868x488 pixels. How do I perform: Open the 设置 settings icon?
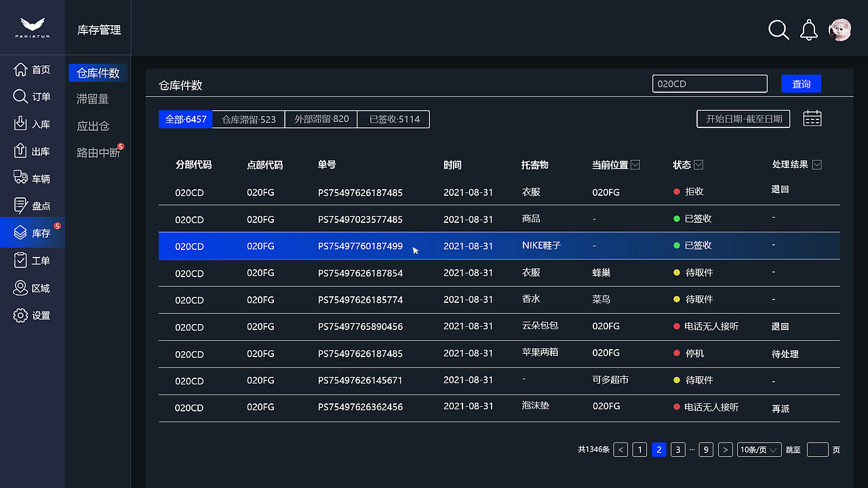point(20,314)
